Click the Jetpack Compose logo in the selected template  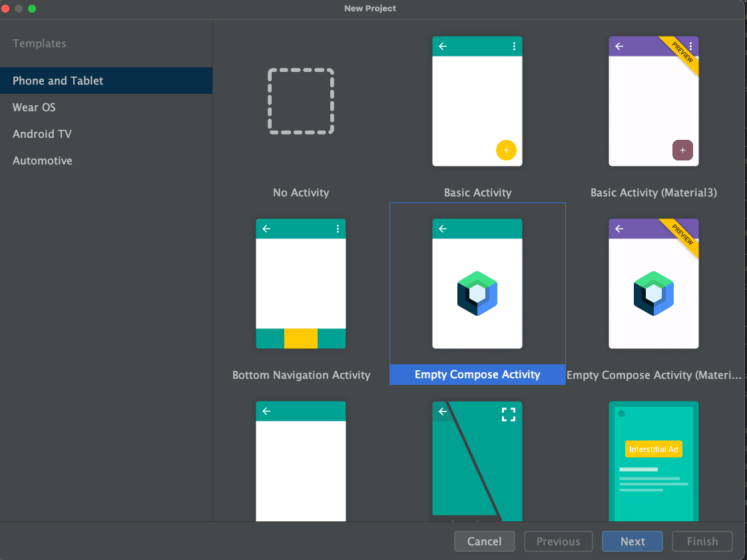pyautogui.click(x=477, y=293)
